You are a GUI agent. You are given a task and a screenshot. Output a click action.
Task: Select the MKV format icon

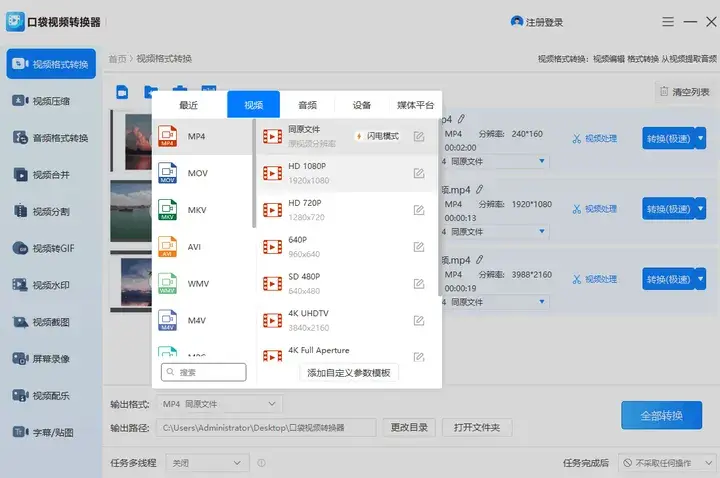168,210
